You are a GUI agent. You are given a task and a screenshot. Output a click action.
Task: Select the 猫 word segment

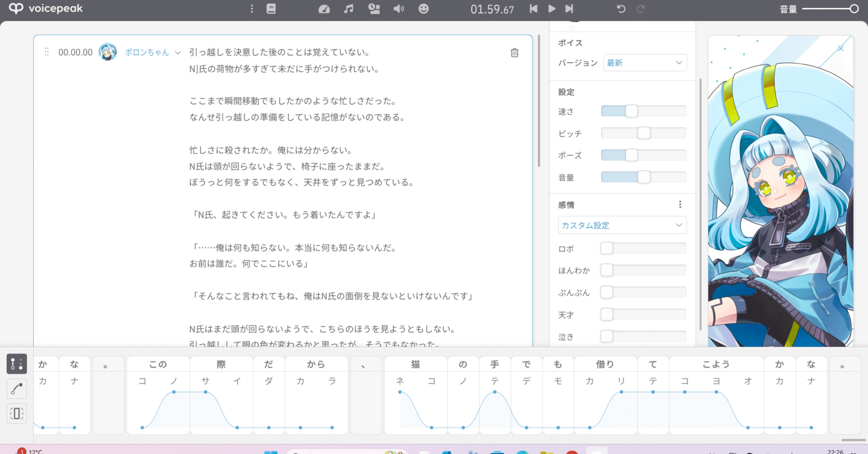[416, 364]
